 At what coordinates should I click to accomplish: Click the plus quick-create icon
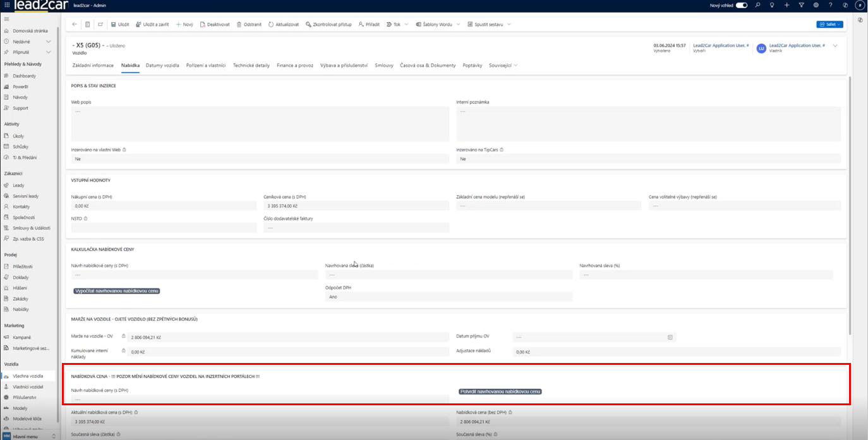click(x=787, y=5)
